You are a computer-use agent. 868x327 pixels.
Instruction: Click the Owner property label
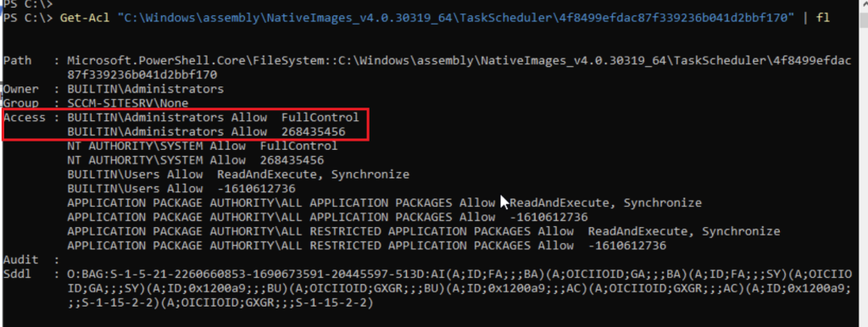(21, 89)
